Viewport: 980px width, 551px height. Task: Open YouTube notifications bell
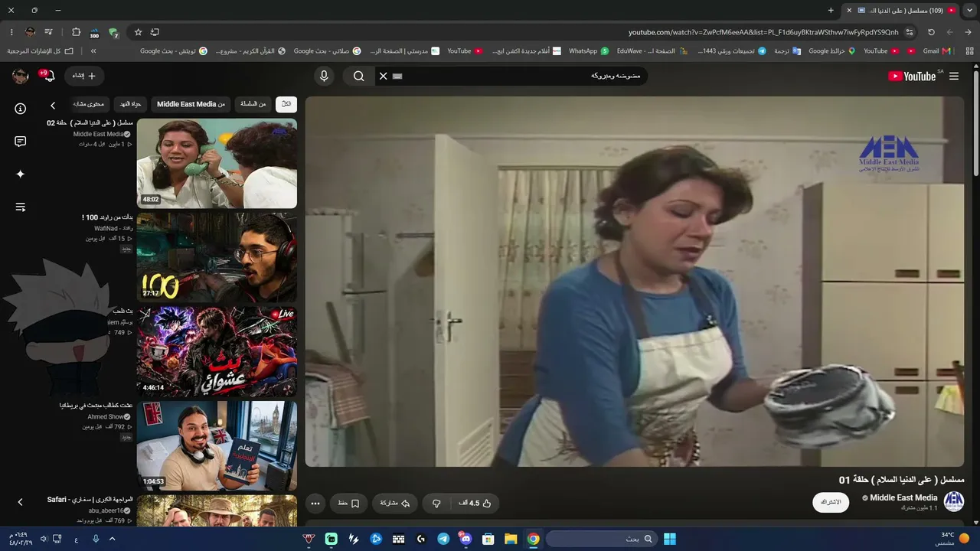click(50, 76)
